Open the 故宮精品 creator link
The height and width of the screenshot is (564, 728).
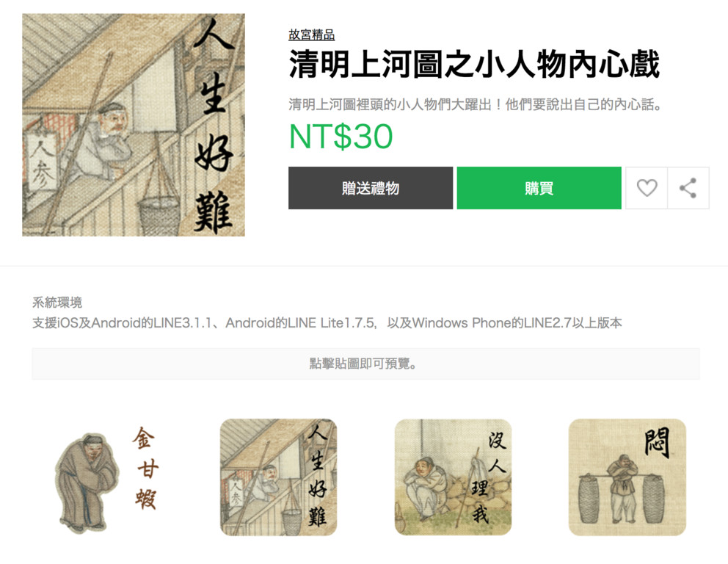pos(312,35)
